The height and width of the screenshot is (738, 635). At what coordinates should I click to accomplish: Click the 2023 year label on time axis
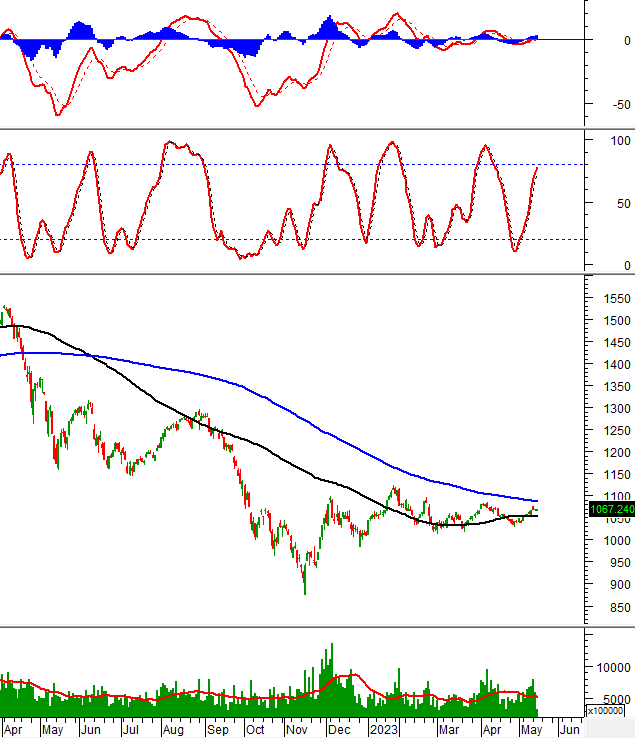(384, 730)
